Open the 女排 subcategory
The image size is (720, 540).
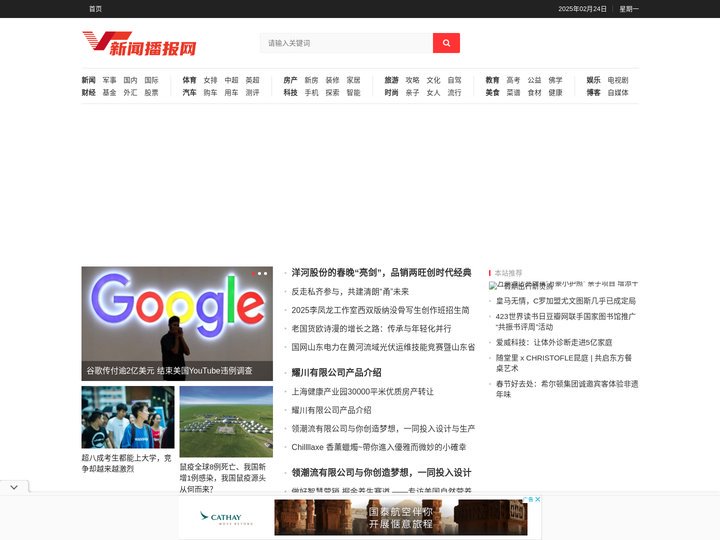tap(210, 80)
